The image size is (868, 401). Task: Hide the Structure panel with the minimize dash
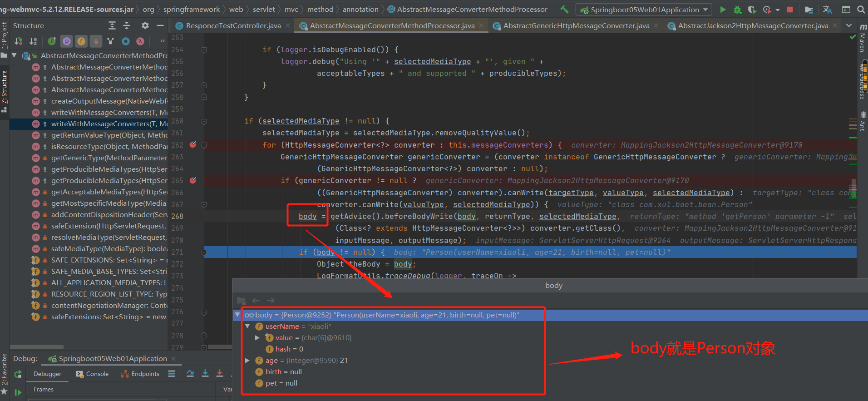[160, 26]
